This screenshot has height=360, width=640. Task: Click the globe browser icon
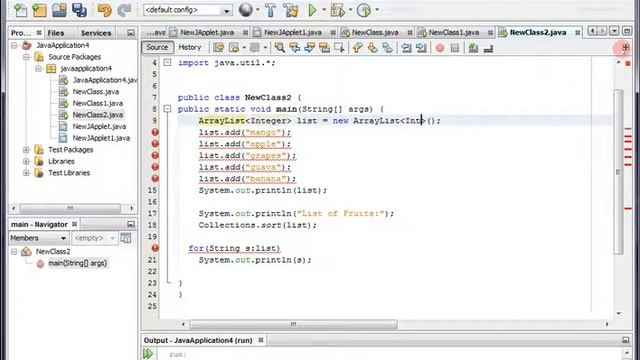tap(246, 9)
